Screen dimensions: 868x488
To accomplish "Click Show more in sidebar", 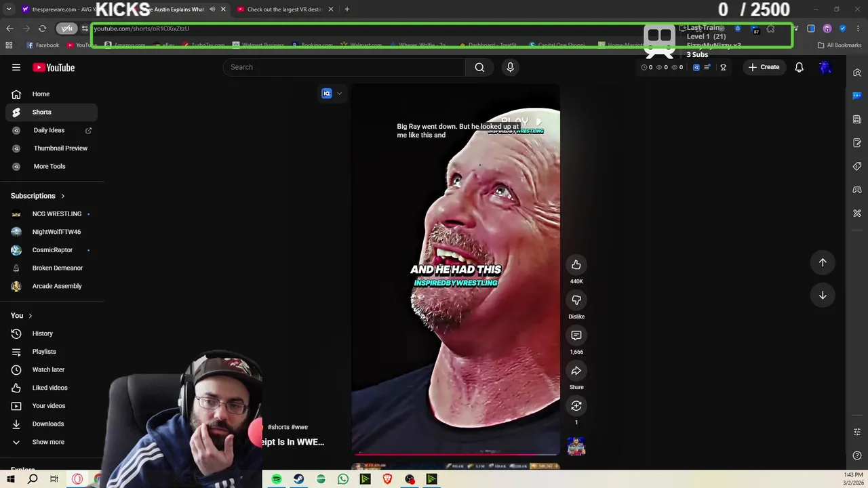I will pos(49,442).
